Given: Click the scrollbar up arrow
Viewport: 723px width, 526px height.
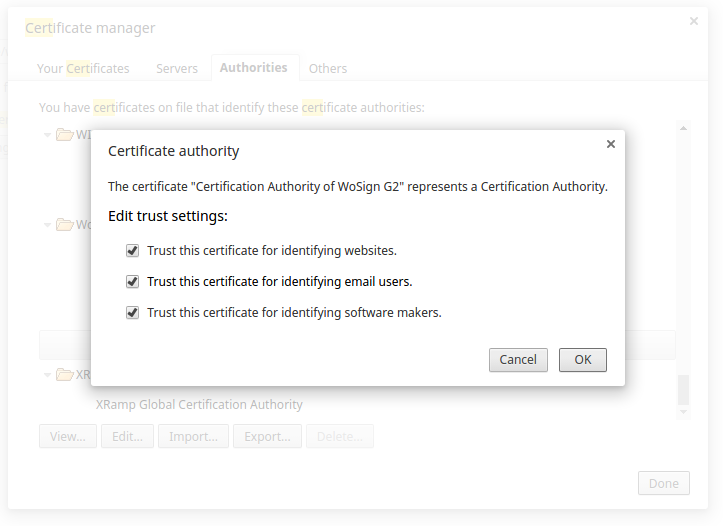Looking at the screenshot, I should point(684,128).
